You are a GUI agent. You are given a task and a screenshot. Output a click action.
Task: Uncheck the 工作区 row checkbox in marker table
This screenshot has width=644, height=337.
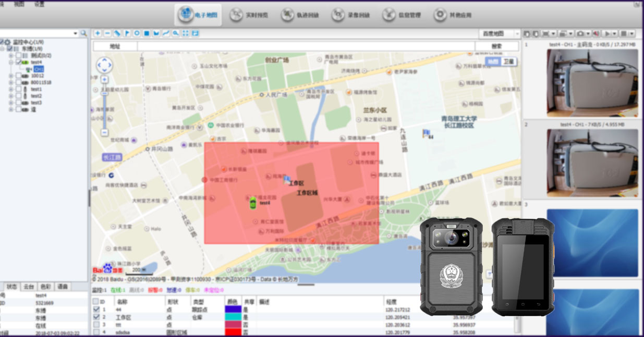(95, 317)
